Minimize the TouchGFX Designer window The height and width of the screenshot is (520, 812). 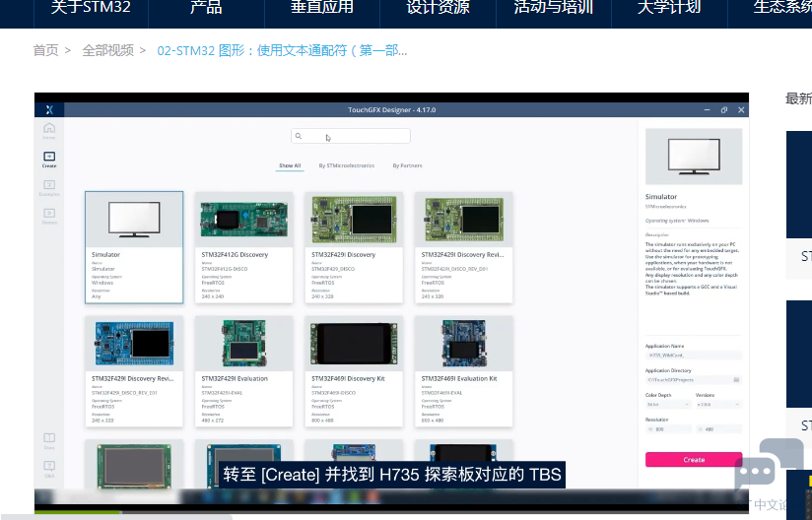click(x=707, y=109)
